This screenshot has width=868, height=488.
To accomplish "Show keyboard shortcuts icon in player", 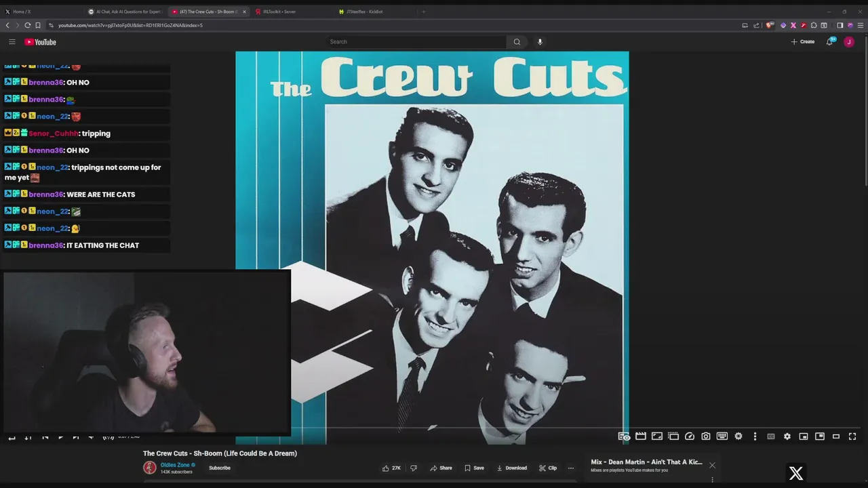I will click(x=722, y=436).
